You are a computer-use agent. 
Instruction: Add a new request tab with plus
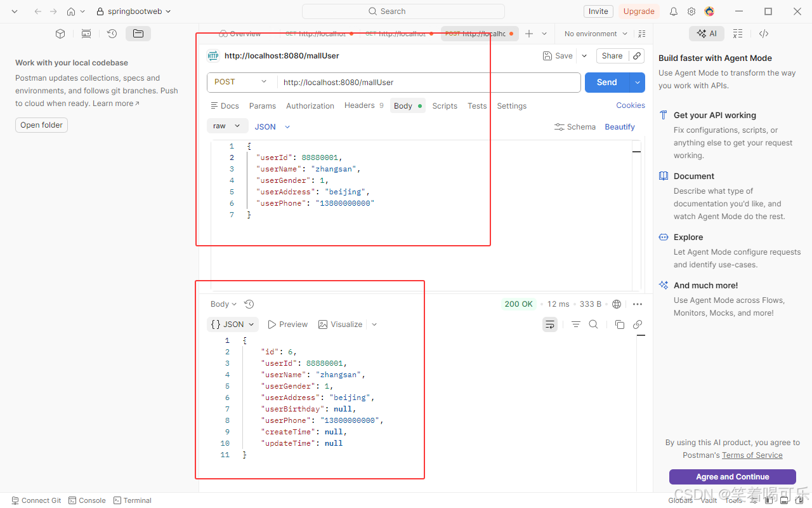(x=529, y=34)
